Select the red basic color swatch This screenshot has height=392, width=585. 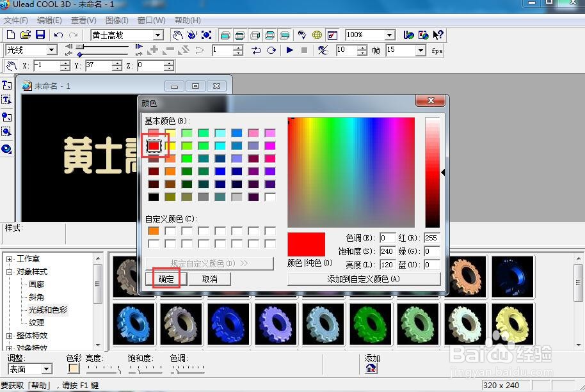coord(154,146)
